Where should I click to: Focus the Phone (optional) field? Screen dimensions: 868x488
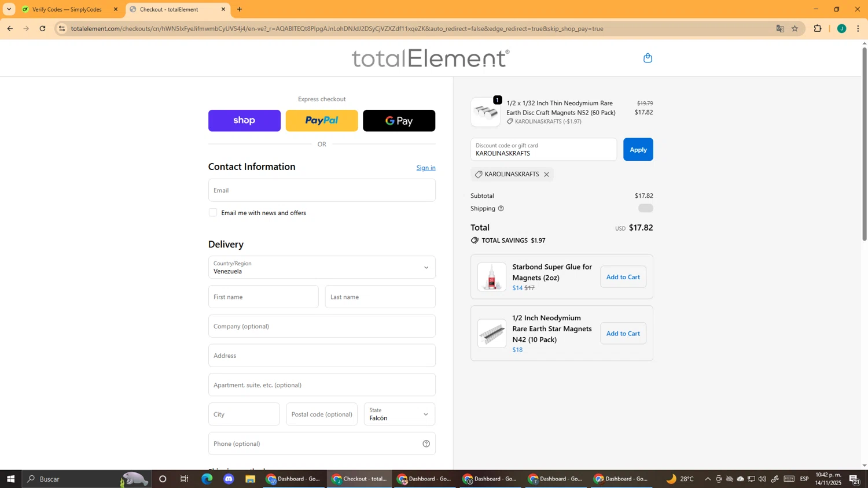click(322, 444)
